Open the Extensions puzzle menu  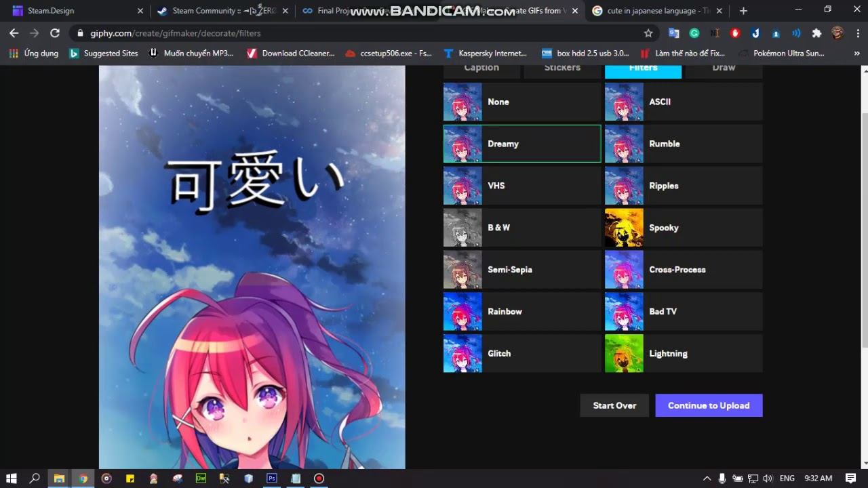[816, 33]
